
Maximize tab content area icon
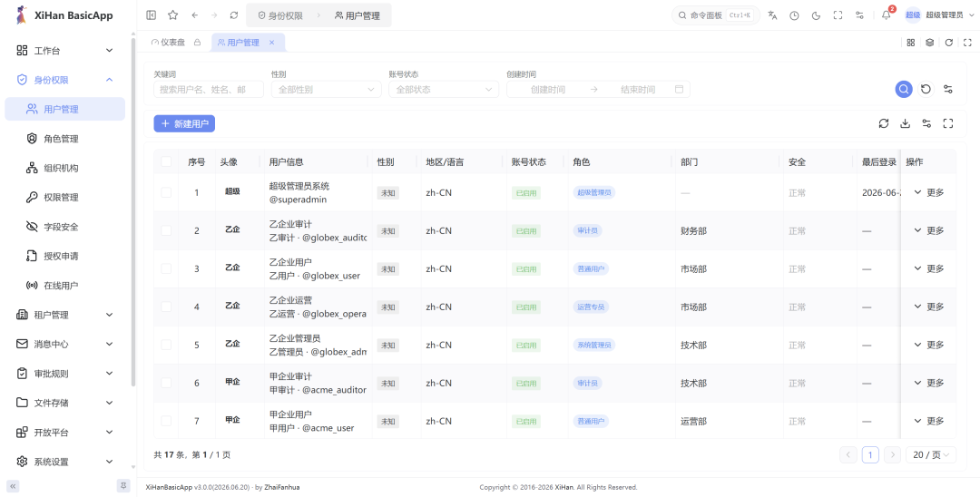(x=967, y=43)
